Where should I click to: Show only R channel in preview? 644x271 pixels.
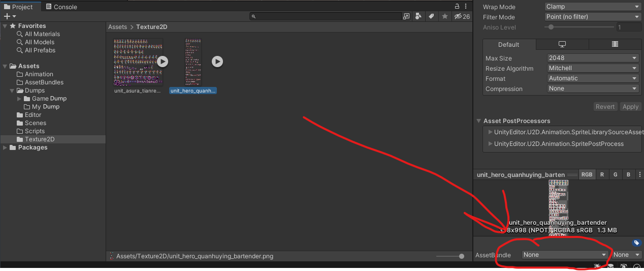click(602, 174)
